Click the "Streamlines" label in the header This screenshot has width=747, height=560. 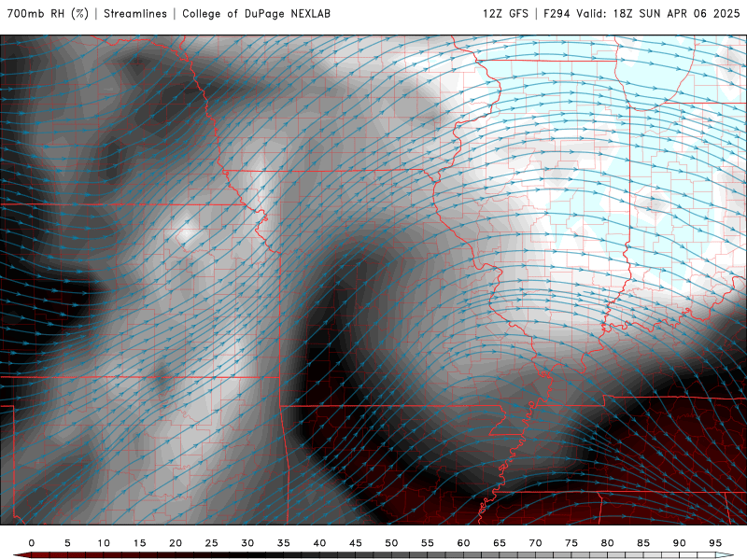click(x=135, y=14)
